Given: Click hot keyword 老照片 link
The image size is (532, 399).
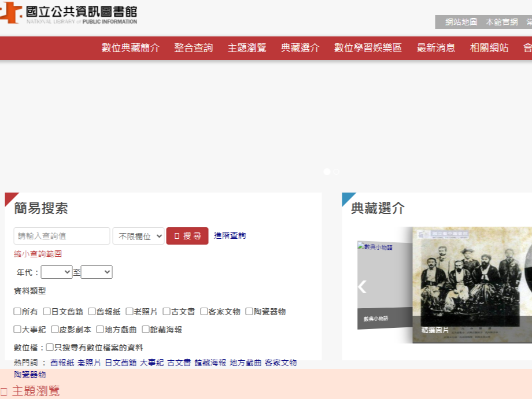Looking at the screenshot, I should [89, 363].
